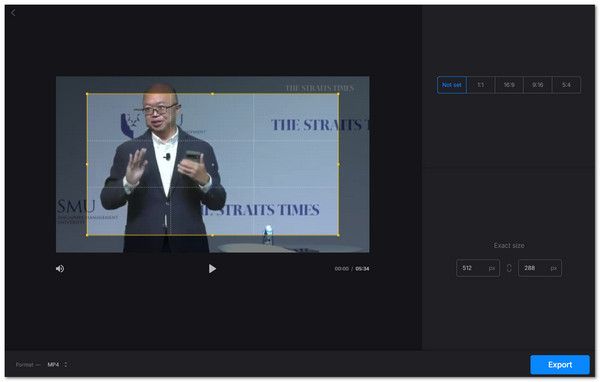This screenshot has width=600, height=382.
Task: Open the MP4 format dropdown
Action: click(57, 365)
